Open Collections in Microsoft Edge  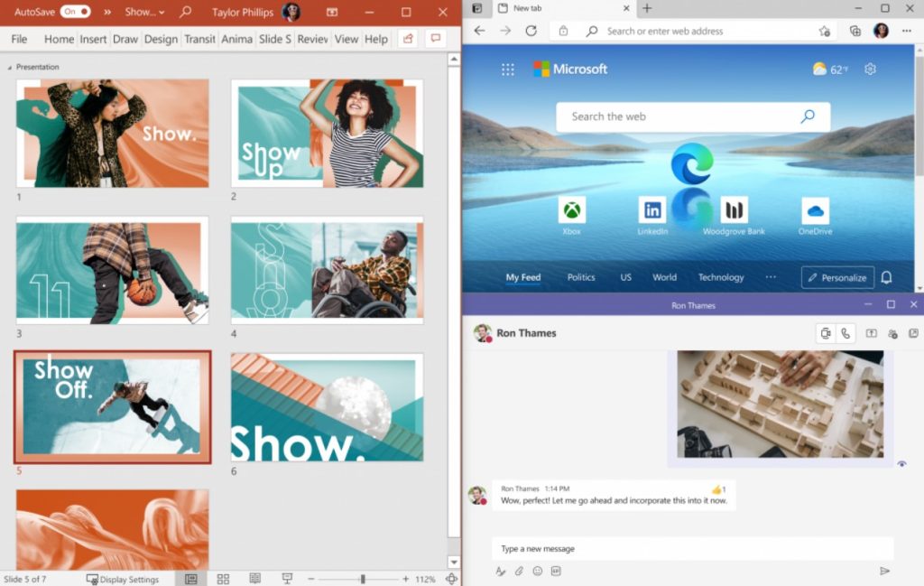(x=854, y=30)
